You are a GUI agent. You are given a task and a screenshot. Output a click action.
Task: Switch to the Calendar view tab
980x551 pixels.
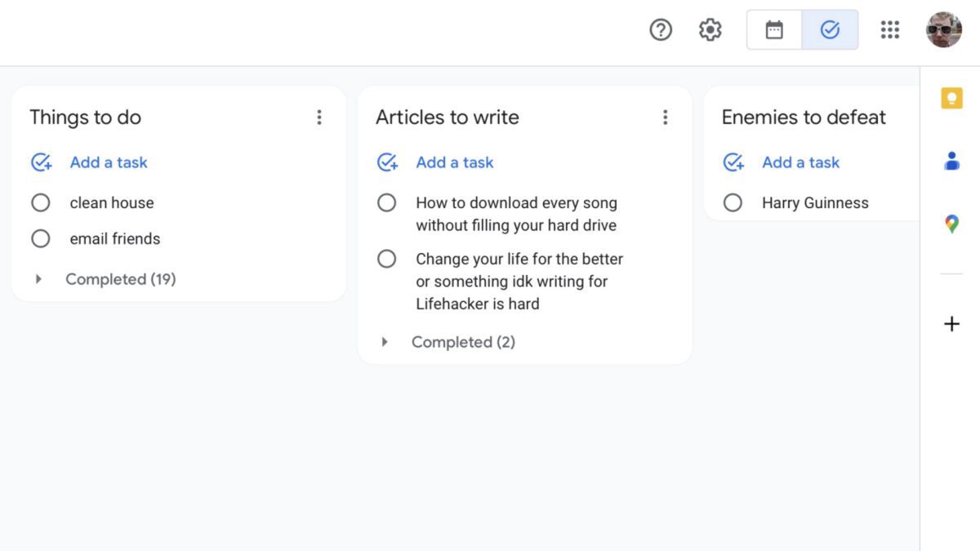774,30
